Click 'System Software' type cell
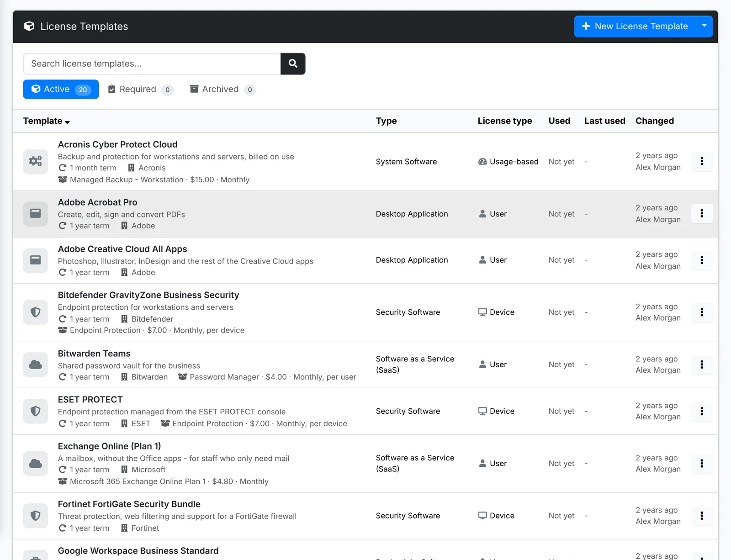Screen dimensions: 731x560 (x=406, y=162)
